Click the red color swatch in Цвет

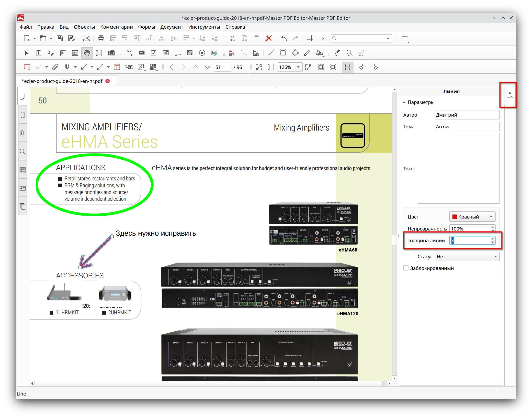click(x=455, y=217)
